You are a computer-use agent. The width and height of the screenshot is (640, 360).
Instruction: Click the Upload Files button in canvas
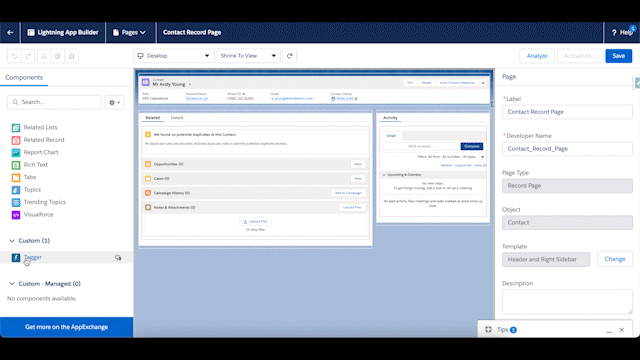256,222
